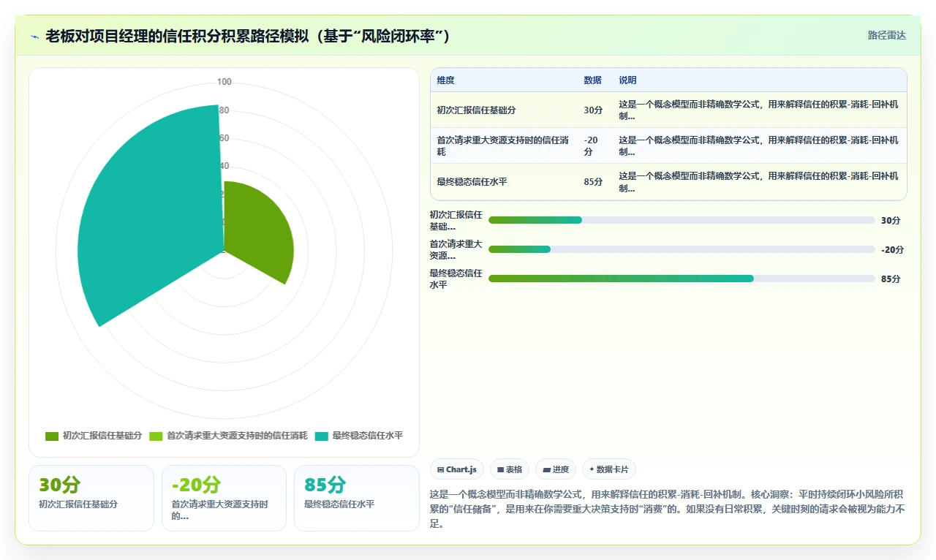Open the 85分 data card

pos(357,498)
